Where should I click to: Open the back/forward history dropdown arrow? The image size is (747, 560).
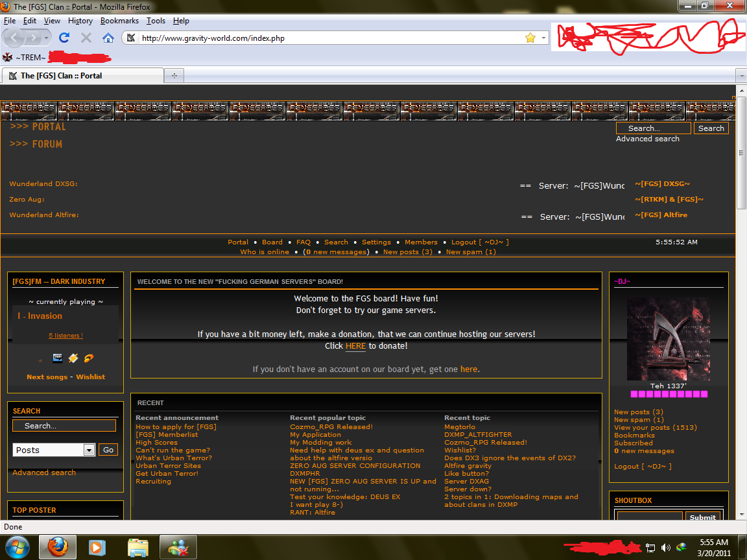46,38
